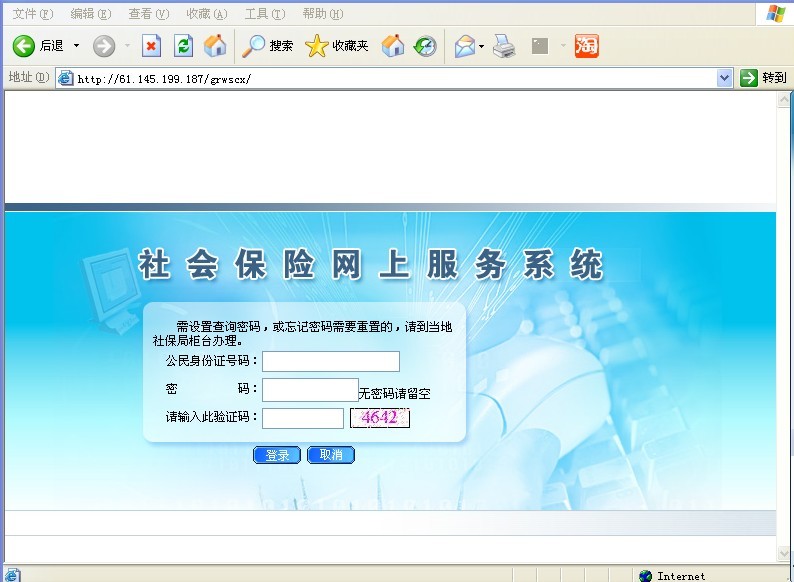
Task: Open the History clock icon
Action: tap(425, 46)
